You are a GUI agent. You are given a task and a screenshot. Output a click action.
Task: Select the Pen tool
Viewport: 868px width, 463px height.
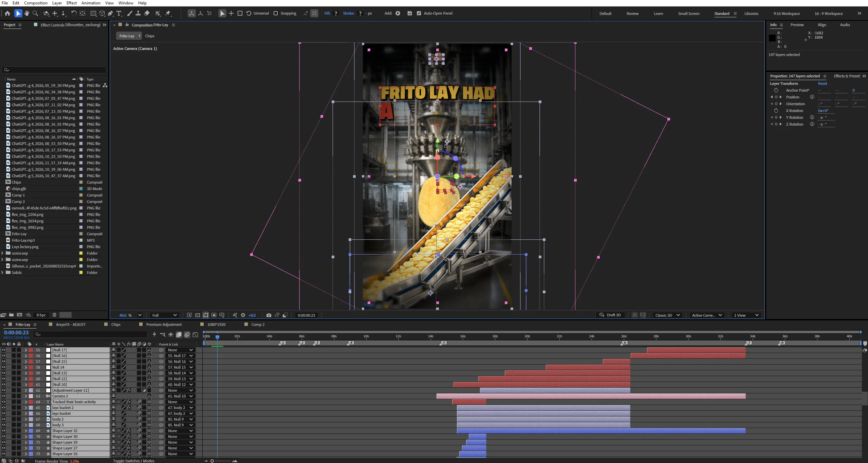tap(110, 13)
